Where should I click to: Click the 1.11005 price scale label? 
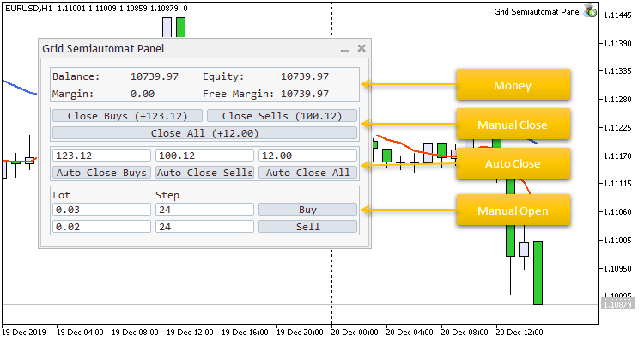[617, 240]
